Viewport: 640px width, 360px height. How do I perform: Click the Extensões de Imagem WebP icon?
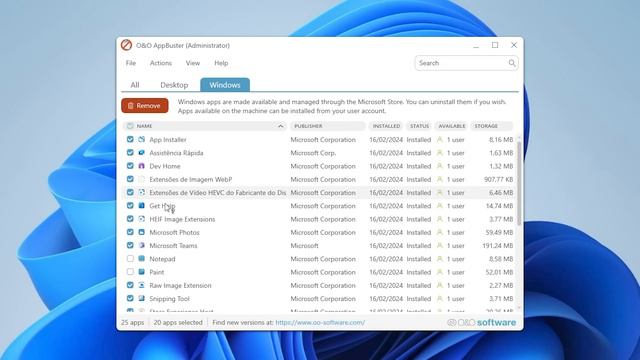click(x=142, y=179)
